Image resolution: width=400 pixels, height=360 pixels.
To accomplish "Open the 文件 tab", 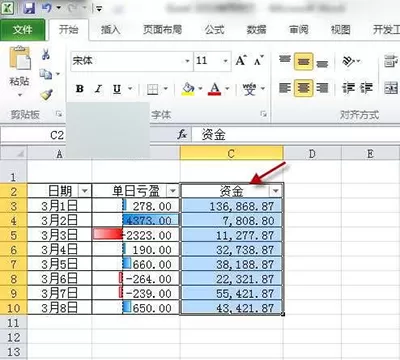I will (22, 30).
